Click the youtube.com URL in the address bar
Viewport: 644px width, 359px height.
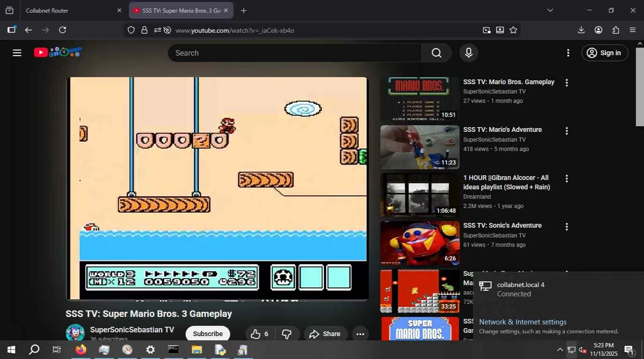[235, 30]
